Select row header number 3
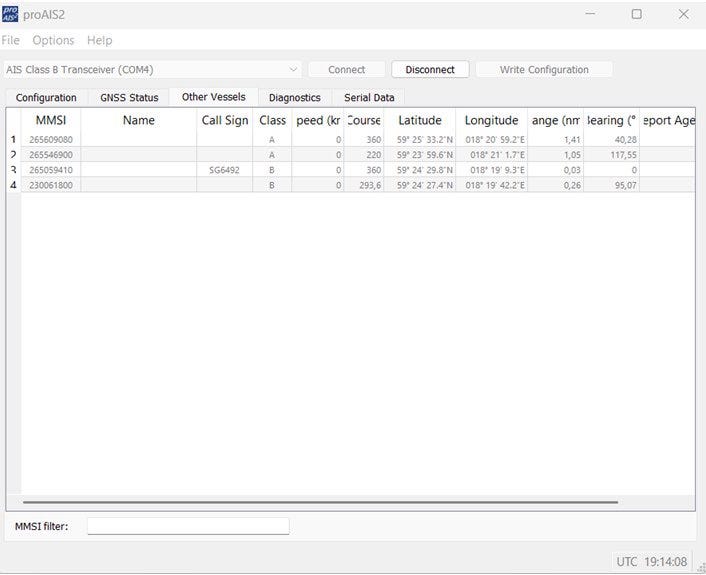This screenshot has height=575, width=706. [14, 170]
